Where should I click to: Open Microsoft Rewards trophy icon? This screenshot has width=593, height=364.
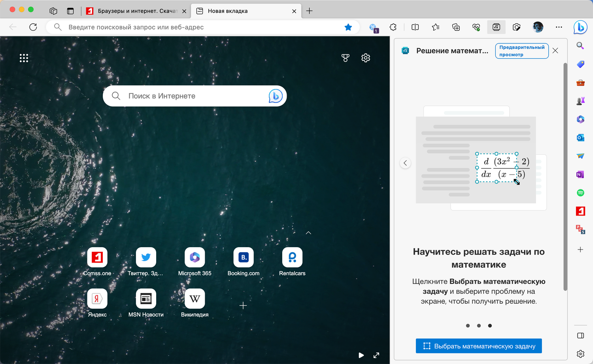346,58
